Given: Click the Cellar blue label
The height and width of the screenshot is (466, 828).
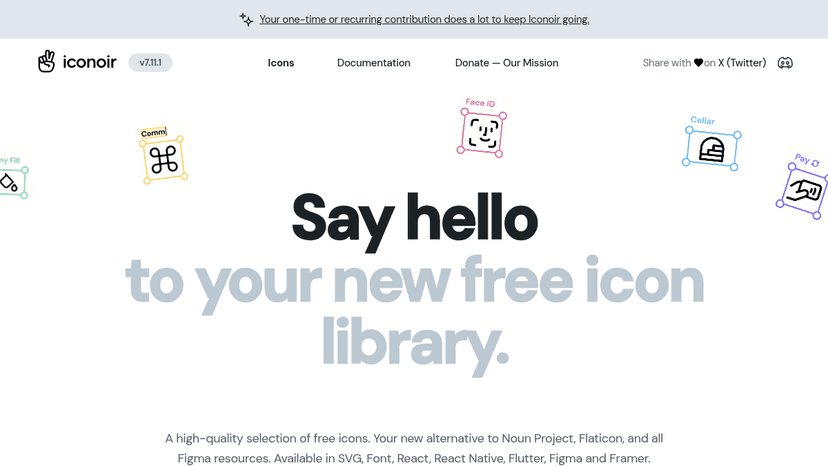Looking at the screenshot, I should tap(702, 120).
